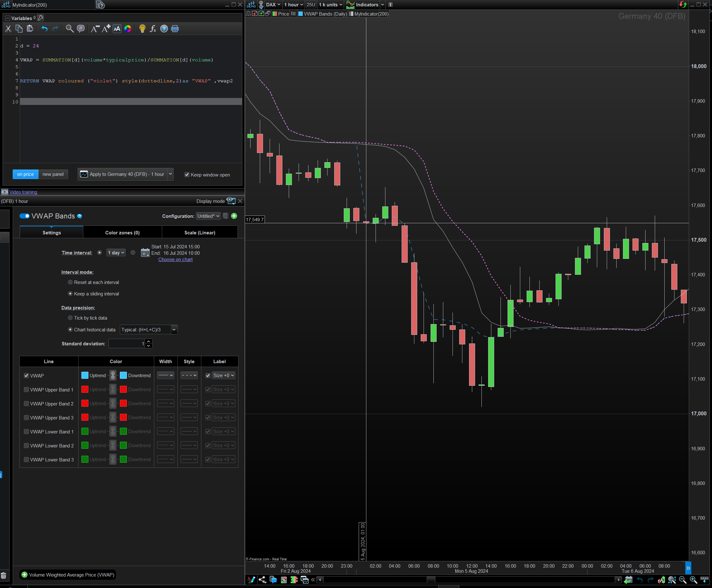The image size is (712, 588).
Task: Click the printer icon in editor toolbar
Action: pos(175,29)
